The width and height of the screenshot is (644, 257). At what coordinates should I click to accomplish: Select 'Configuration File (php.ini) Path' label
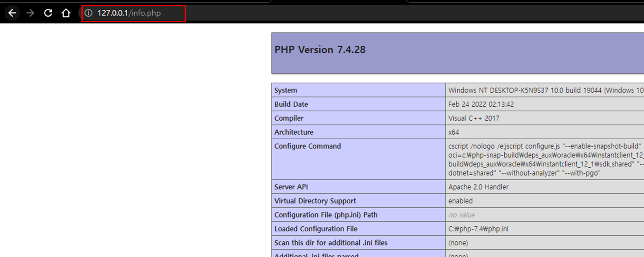(326, 215)
